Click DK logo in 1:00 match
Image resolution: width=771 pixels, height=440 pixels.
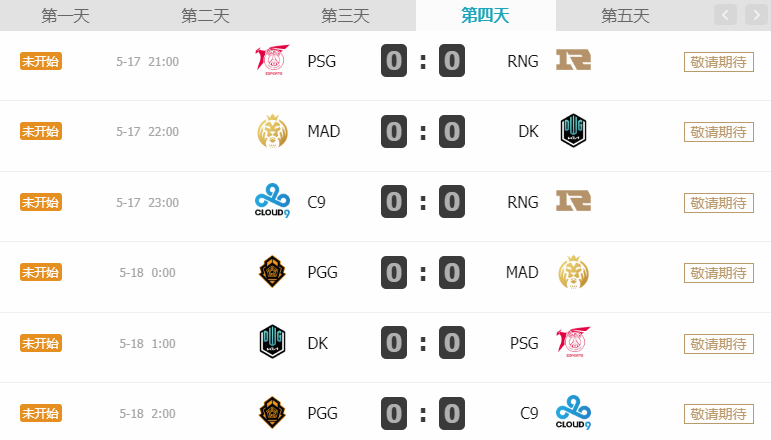(272, 342)
